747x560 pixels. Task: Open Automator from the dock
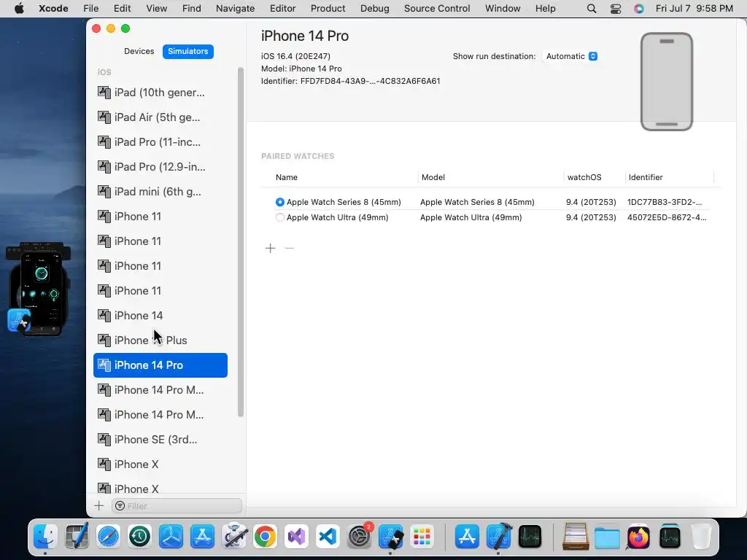tap(233, 536)
